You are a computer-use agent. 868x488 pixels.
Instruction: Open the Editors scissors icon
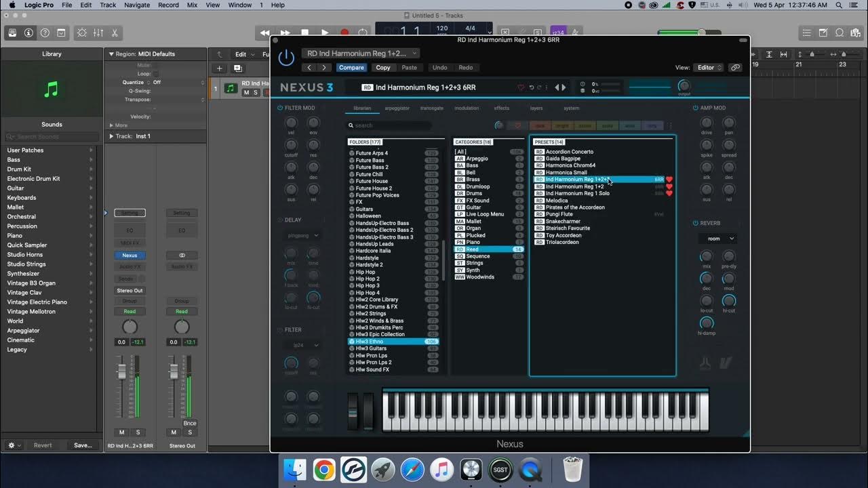tap(115, 33)
